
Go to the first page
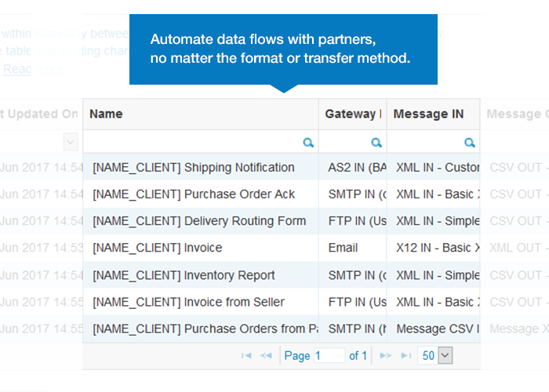pyautogui.click(x=246, y=356)
